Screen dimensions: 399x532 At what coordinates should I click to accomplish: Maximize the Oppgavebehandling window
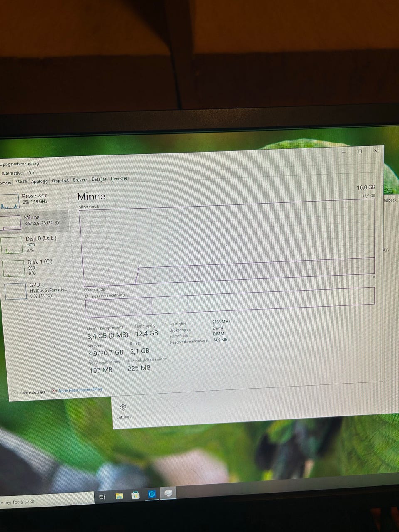point(360,151)
